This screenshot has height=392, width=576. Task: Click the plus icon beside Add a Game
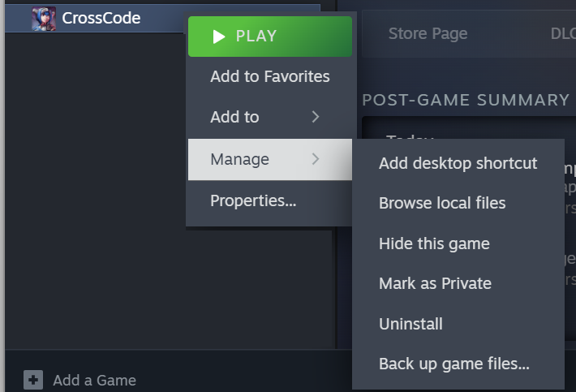pos(33,379)
